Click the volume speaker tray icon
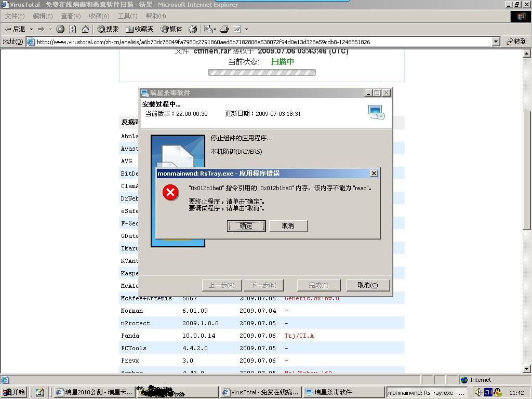Image resolution: width=532 pixels, height=399 pixels. pyautogui.click(x=478, y=392)
